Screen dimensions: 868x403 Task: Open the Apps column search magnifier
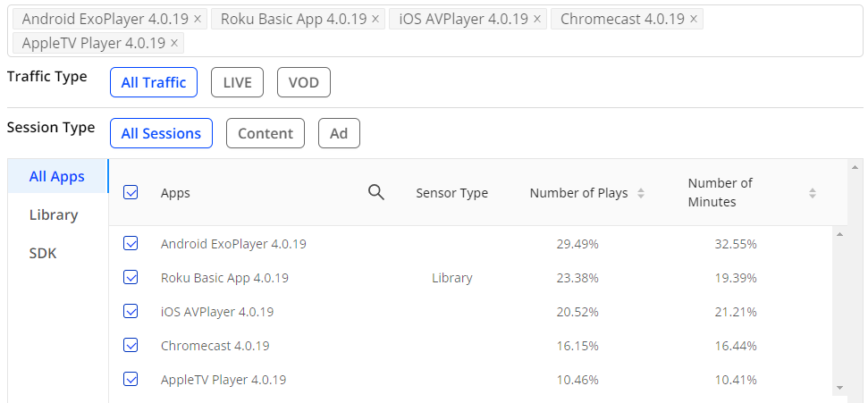click(x=375, y=193)
